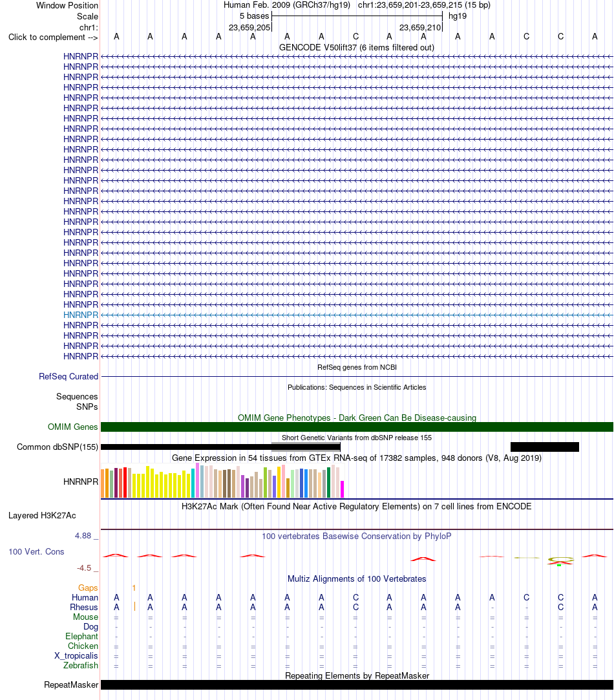Open the GTEx Gene Expression track title
The width and height of the screenshot is (614, 700).
pyautogui.click(x=356, y=458)
